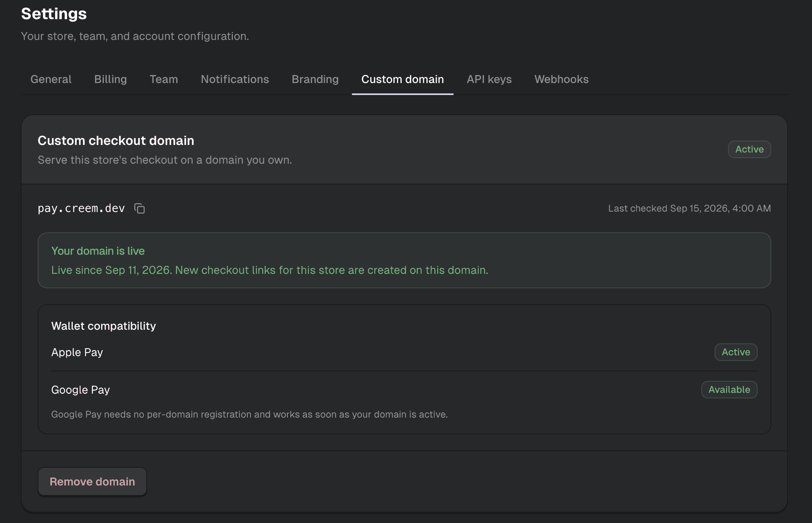Open the API keys tab
The image size is (812, 523).
click(x=489, y=79)
